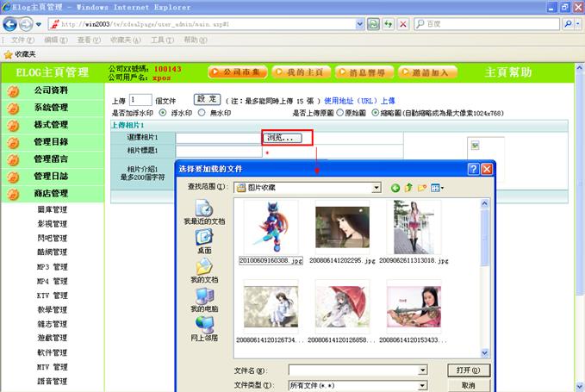Expand the 文件名 combo box dropdown
This screenshot has height=392, width=585.
coord(422,370)
